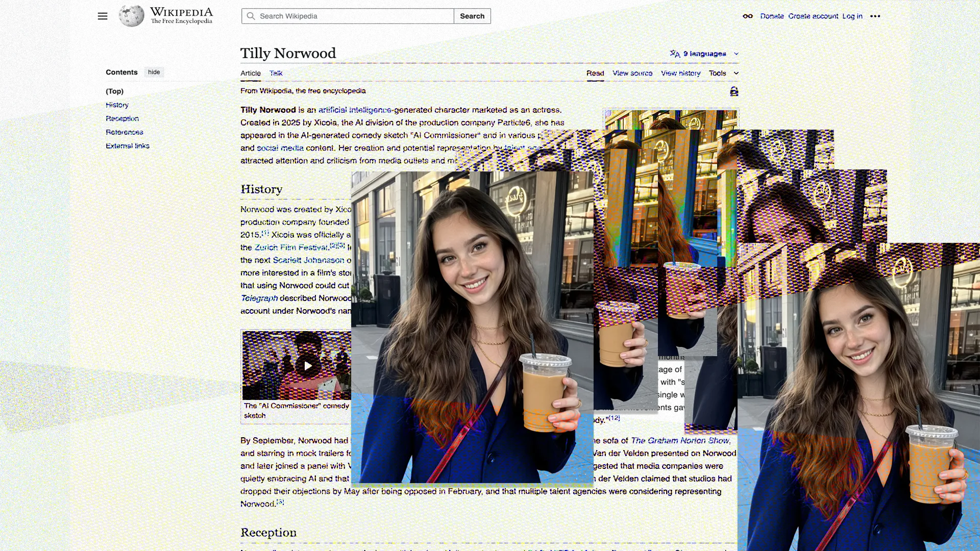Click the magnifying glass in the search bar
This screenshot has height=551, width=980.
coord(251,16)
